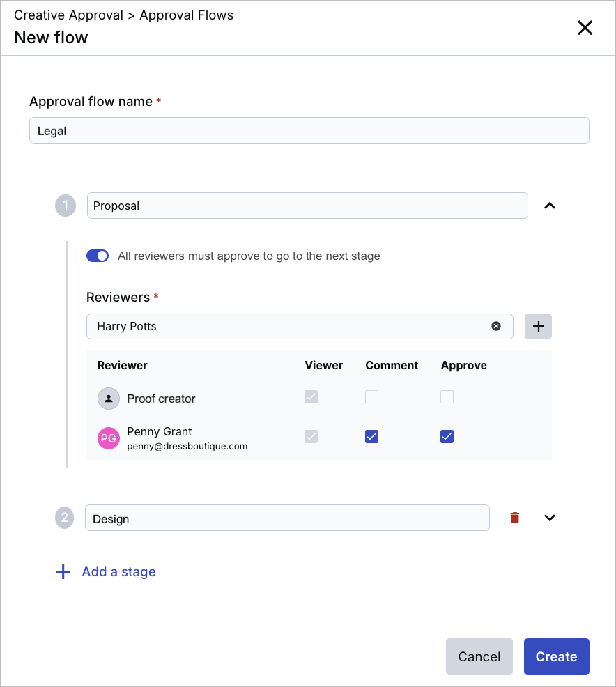616x687 pixels.
Task: Create the new approval flow
Action: click(556, 656)
